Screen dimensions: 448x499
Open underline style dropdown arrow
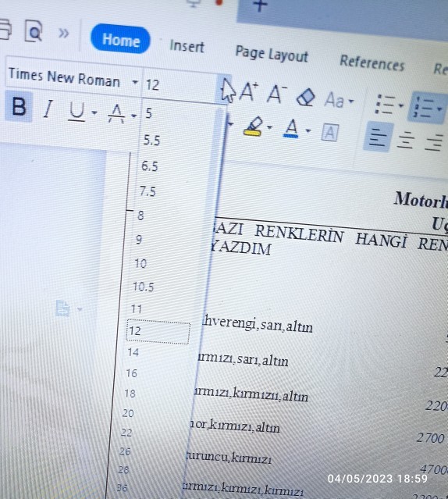coord(94,112)
